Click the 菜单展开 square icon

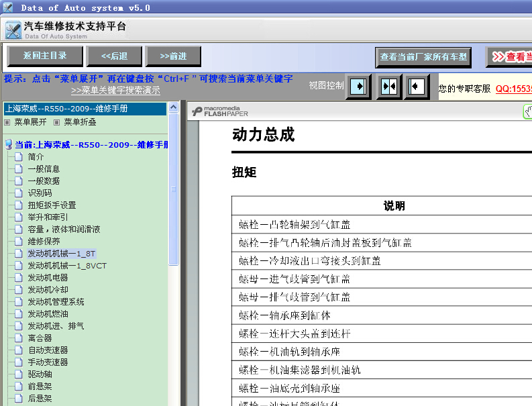7,122
